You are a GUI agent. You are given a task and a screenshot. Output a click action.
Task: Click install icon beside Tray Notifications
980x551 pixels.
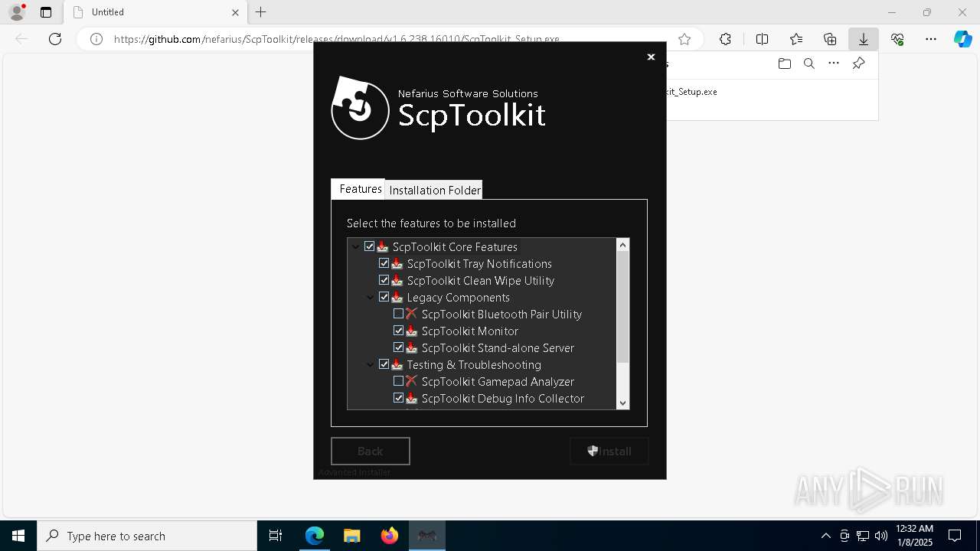397,263
